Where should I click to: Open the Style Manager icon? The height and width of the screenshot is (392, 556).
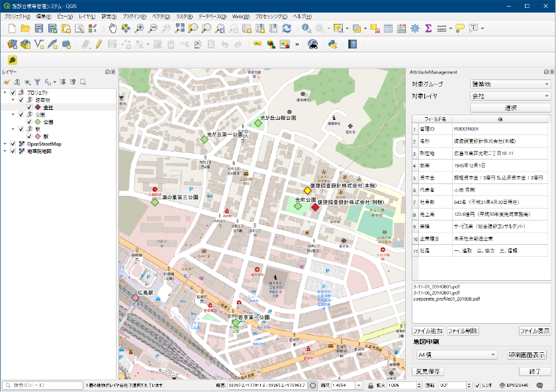point(93,28)
